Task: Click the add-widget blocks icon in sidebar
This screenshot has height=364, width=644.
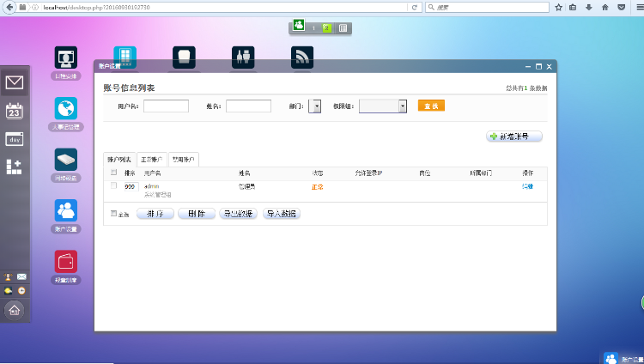Action: 14,167
